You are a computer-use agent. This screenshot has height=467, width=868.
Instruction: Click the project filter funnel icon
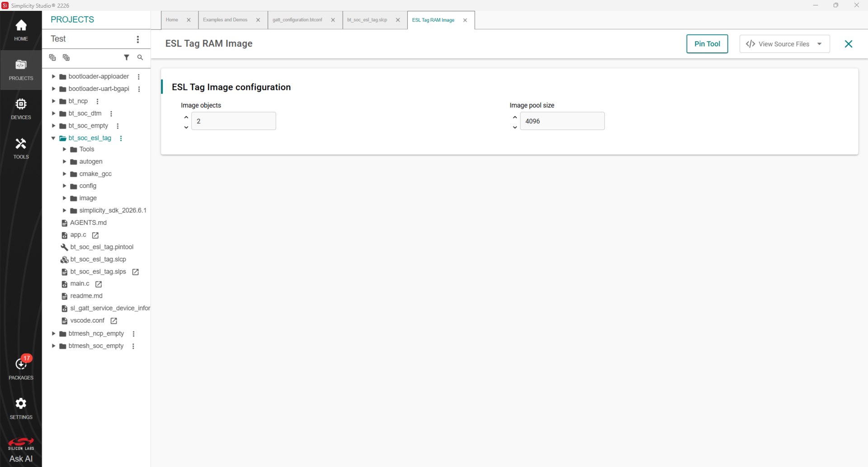[127, 57]
